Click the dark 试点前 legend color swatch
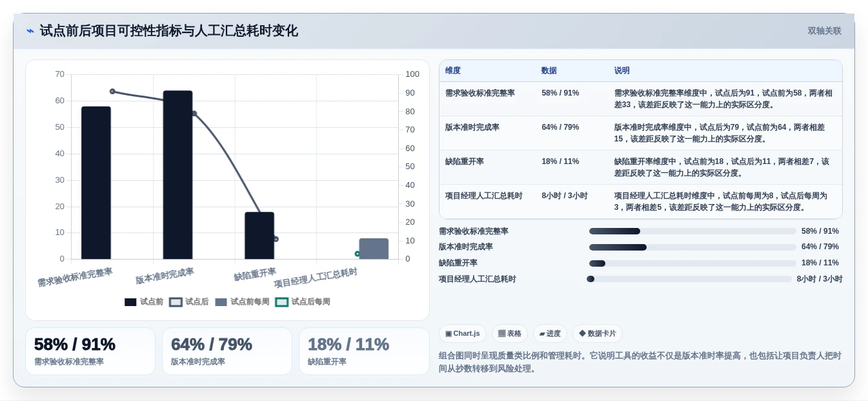The width and height of the screenshot is (868, 401). (130, 302)
